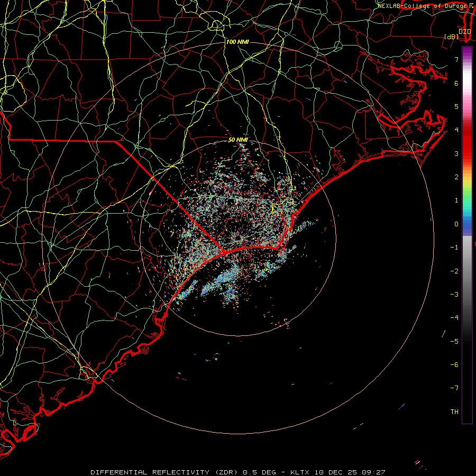Click the "0.5 DEG" elevation text

point(259,472)
